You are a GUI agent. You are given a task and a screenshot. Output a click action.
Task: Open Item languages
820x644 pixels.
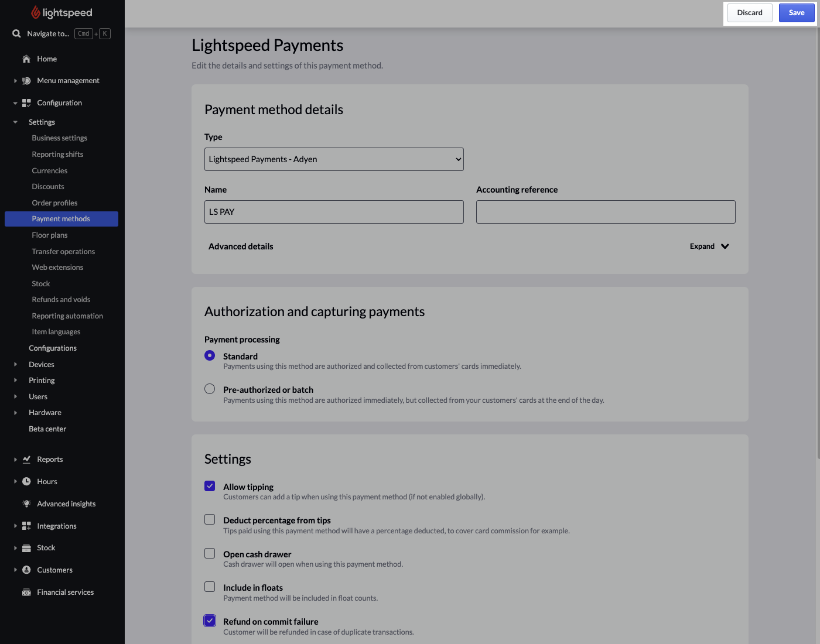[56, 332]
